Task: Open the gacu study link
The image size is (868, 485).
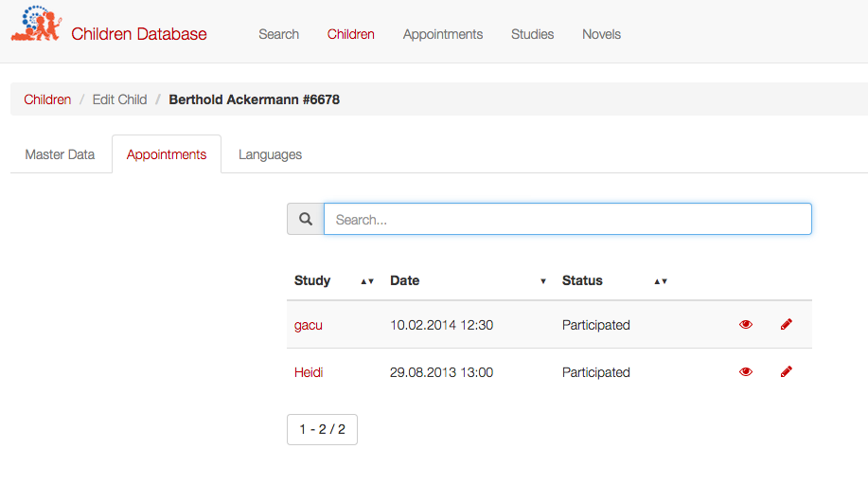Action: pos(309,325)
